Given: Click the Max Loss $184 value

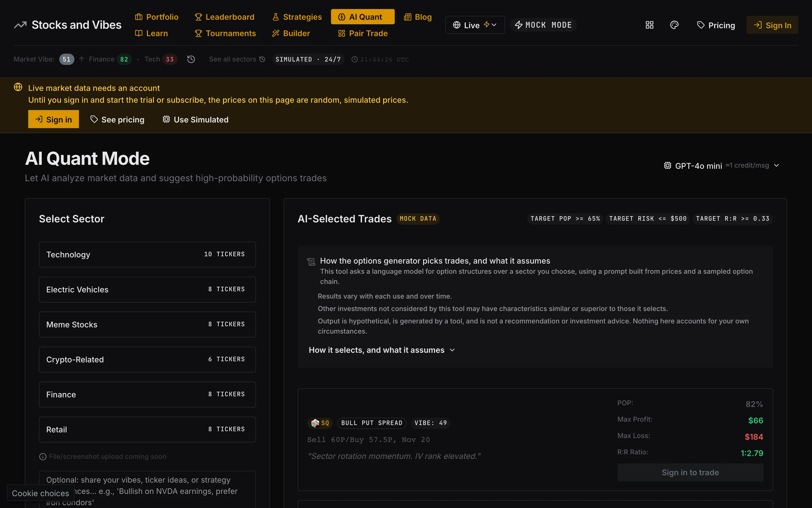Looking at the screenshot, I should click(x=754, y=437).
